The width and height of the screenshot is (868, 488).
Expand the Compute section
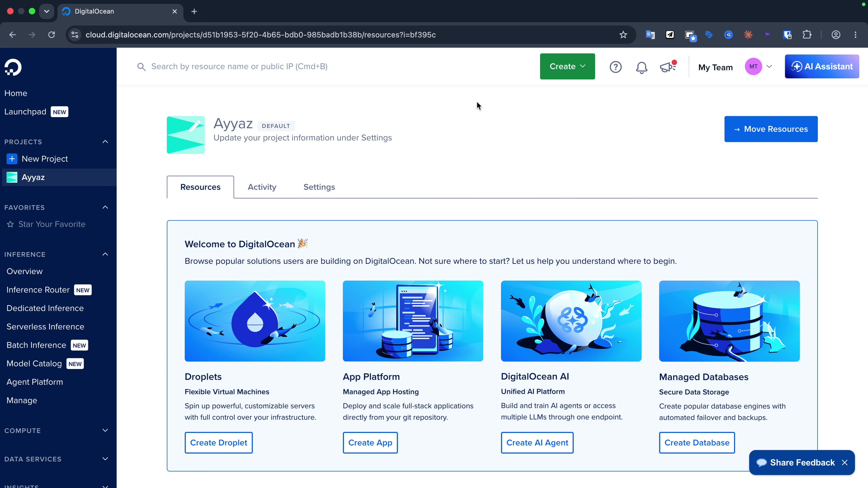tap(105, 431)
